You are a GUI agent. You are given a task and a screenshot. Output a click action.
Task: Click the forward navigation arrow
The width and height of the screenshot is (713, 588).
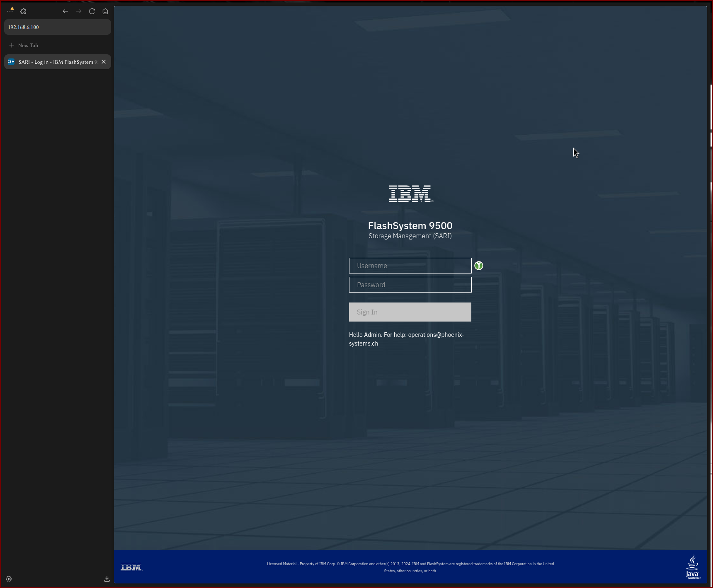pyautogui.click(x=79, y=11)
